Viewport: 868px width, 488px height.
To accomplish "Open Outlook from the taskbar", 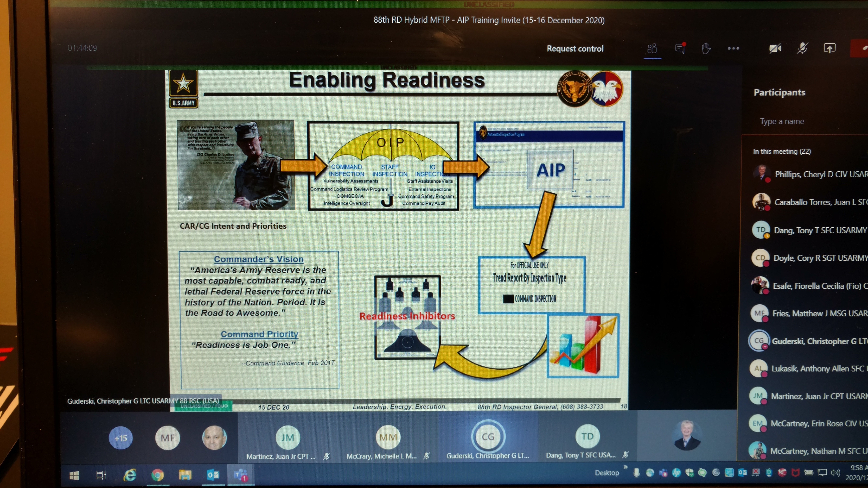I will pyautogui.click(x=213, y=475).
